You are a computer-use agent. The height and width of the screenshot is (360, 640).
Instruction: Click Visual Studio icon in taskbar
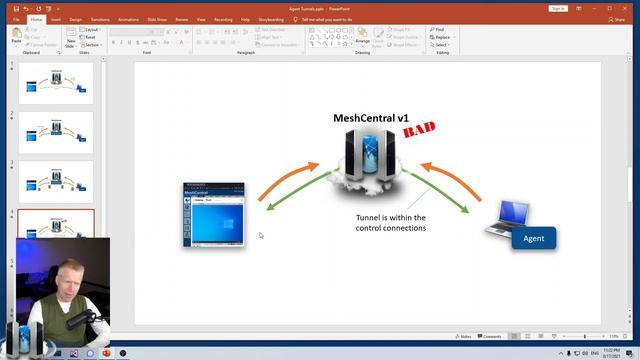[x=74, y=353]
